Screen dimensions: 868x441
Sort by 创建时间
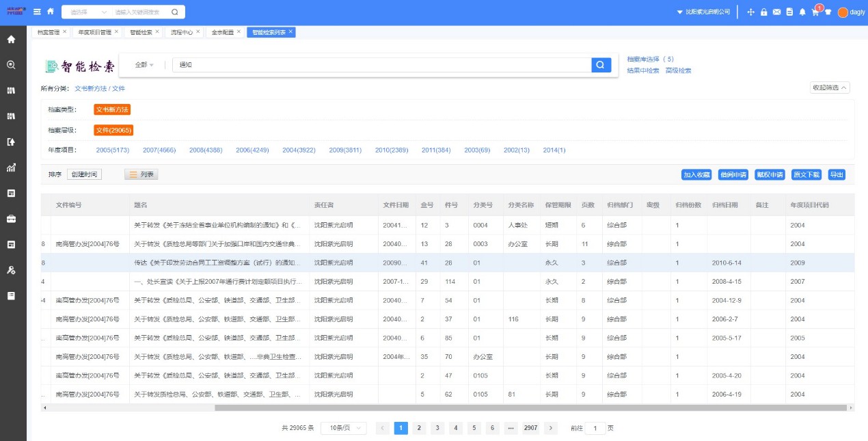[84, 174]
